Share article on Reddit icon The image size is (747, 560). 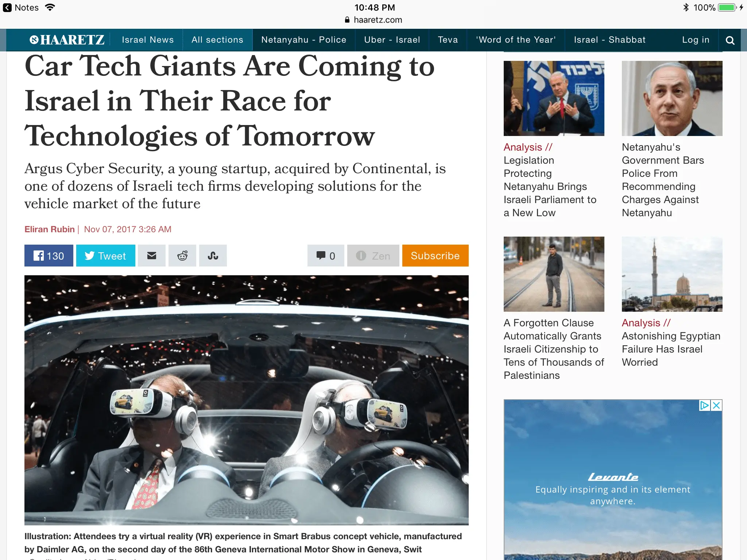coord(182,256)
